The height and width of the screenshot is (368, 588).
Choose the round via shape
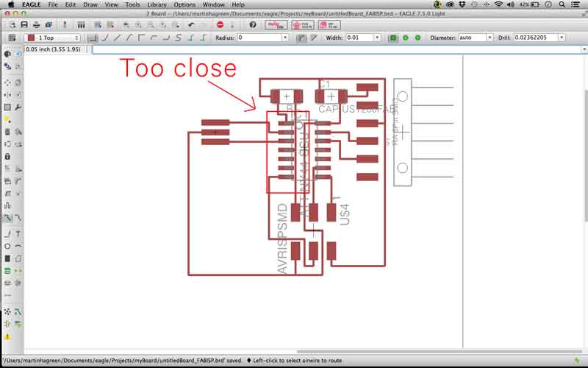pyautogui.click(x=406, y=38)
